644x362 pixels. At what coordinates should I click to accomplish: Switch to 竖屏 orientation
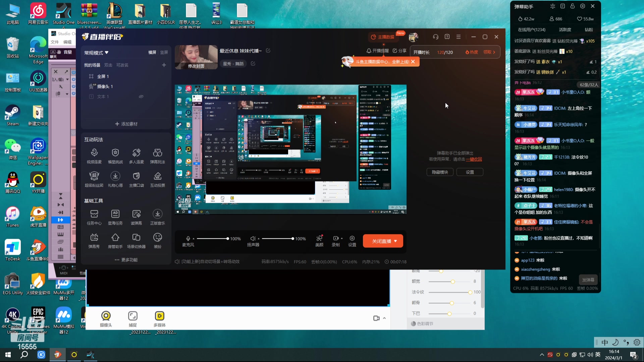pos(164,52)
